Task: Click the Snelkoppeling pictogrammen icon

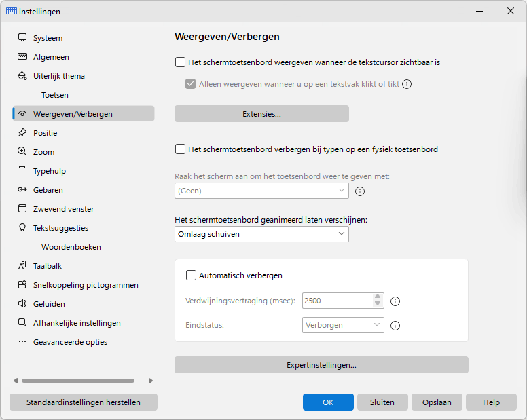Action: click(x=22, y=285)
